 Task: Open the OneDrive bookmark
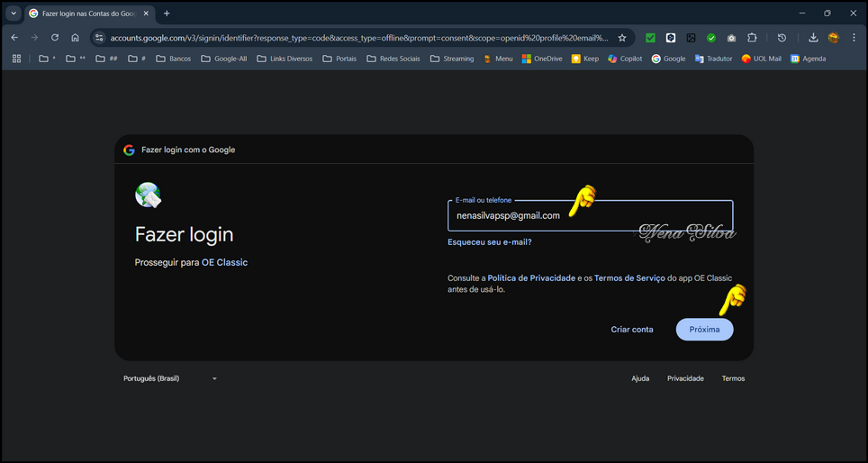[x=542, y=59]
